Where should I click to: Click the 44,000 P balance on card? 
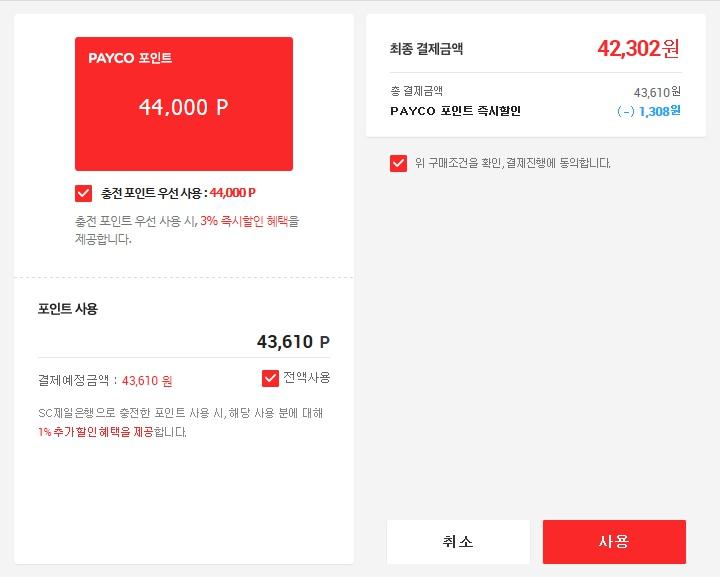184,107
